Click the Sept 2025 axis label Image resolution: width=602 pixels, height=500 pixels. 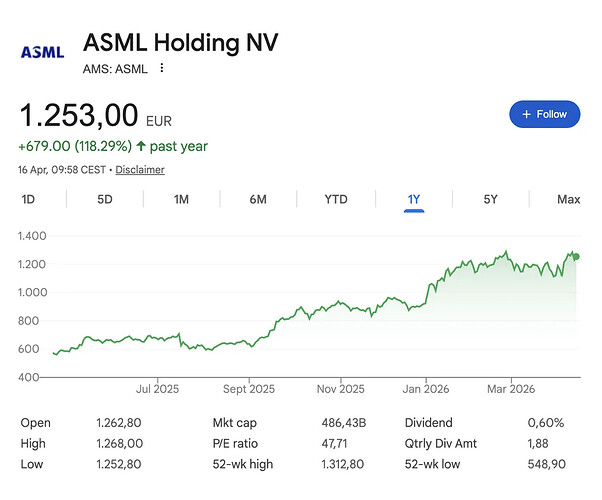pos(249,389)
